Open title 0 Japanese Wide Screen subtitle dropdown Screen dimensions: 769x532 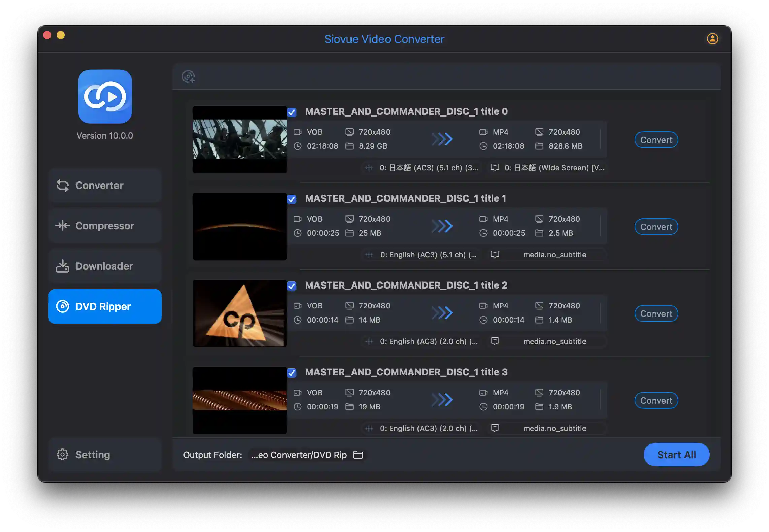[x=548, y=168]
